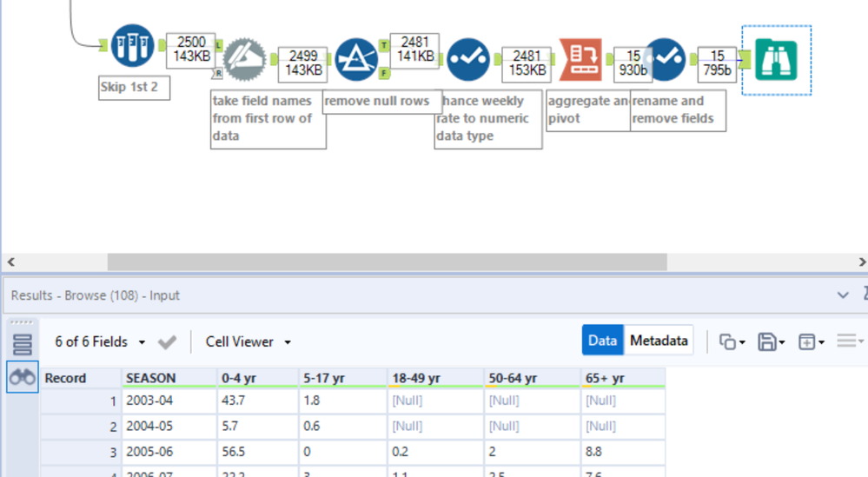868x477 pixels.
Task: Select the rename and remove fields tool
Action: (665, 59)
